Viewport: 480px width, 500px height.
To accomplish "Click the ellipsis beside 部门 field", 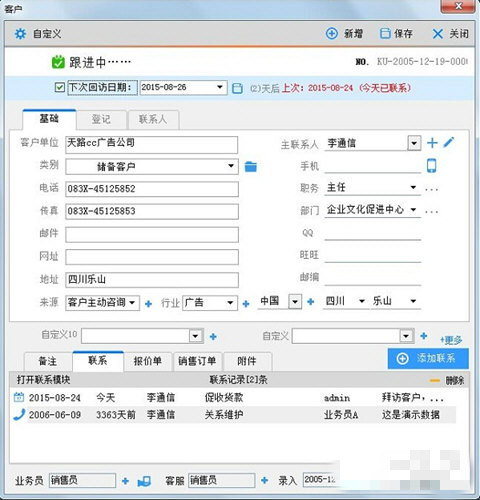I will (432, 211).
